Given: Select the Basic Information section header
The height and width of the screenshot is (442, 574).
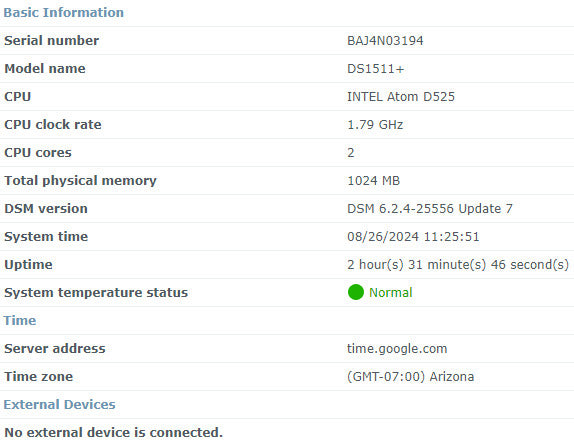Looking at the screenshot, I should click(64, 13).
